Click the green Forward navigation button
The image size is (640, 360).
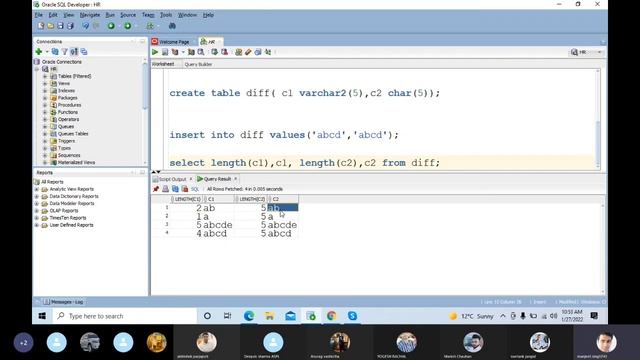(x=128, y=26)
